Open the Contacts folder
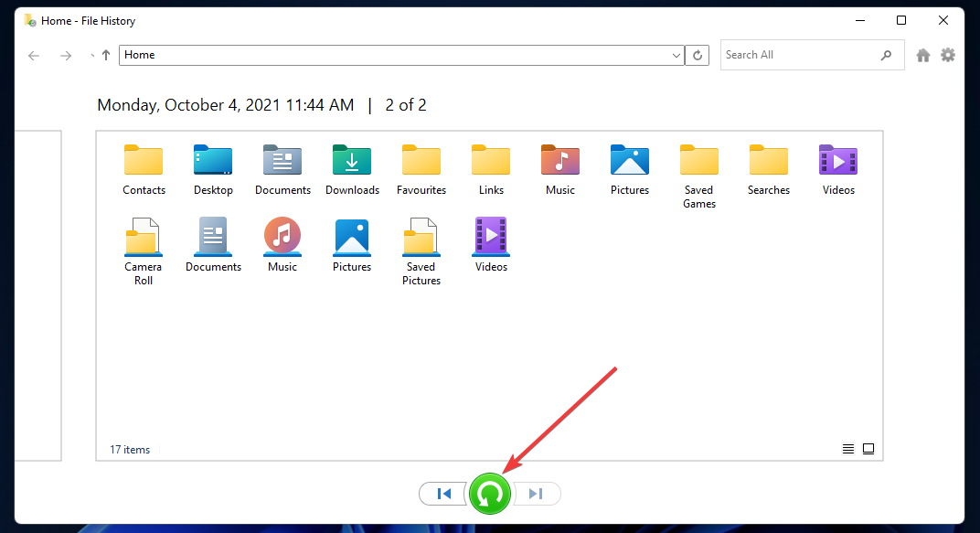980x533 pixels. click(144, 170)
